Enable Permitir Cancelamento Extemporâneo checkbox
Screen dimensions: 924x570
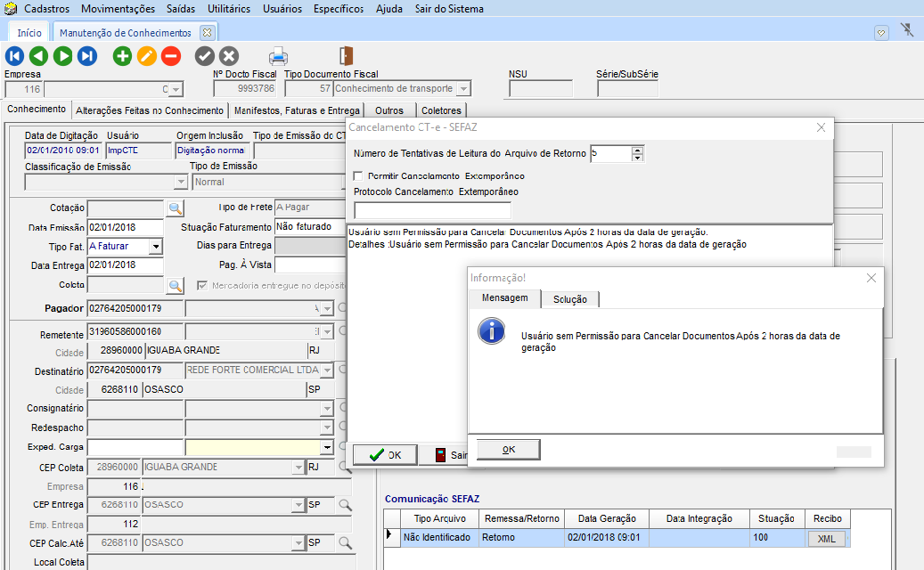[x=357, y=176]
